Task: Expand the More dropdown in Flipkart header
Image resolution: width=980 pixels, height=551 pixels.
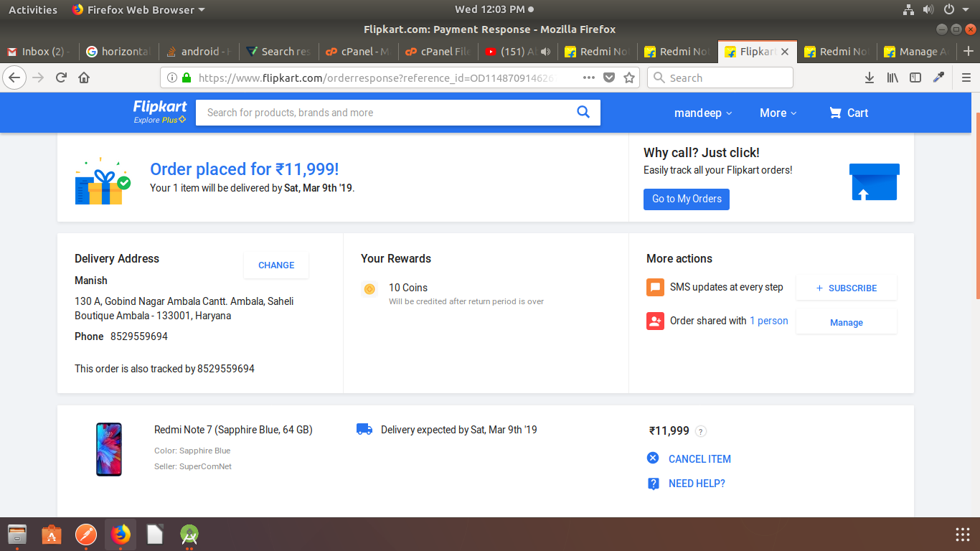Action: tap(778, 113)
